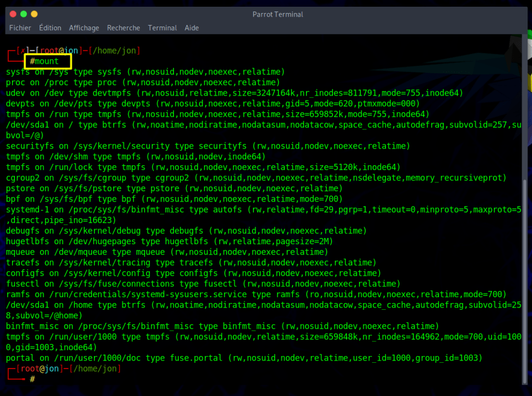
Task: Click the typed 'mount' command text
Action: coord(46,61)
